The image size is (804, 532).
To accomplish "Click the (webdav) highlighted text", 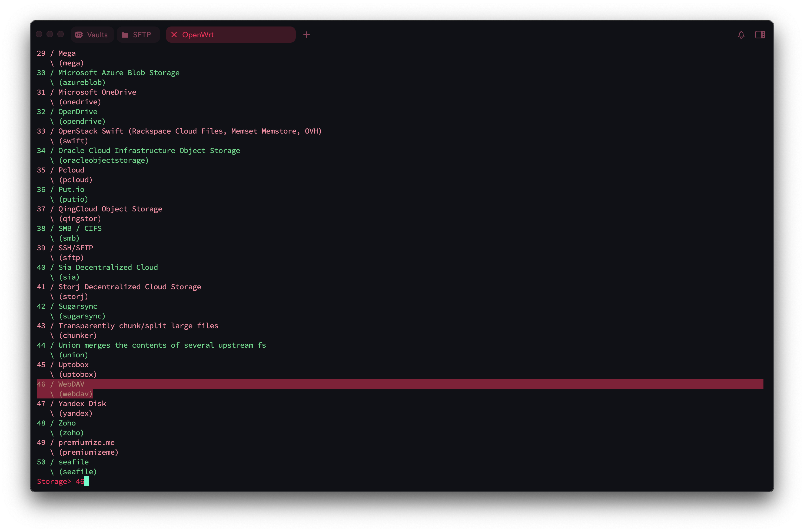I will click(75, 394).
